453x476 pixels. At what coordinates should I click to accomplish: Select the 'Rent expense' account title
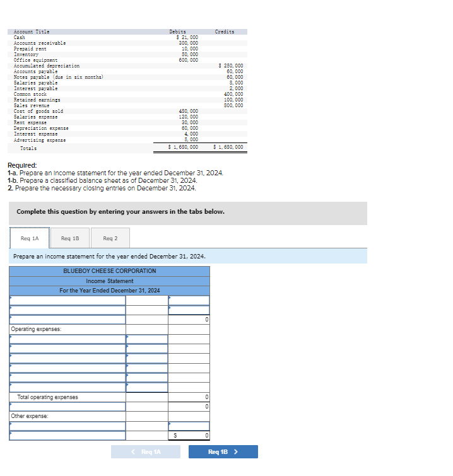click(30, 123)
